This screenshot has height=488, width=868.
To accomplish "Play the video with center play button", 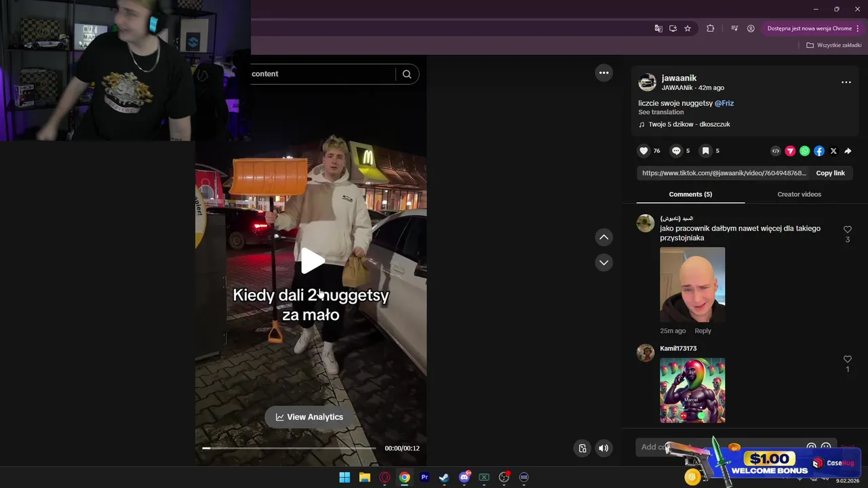I will (312, 261).
